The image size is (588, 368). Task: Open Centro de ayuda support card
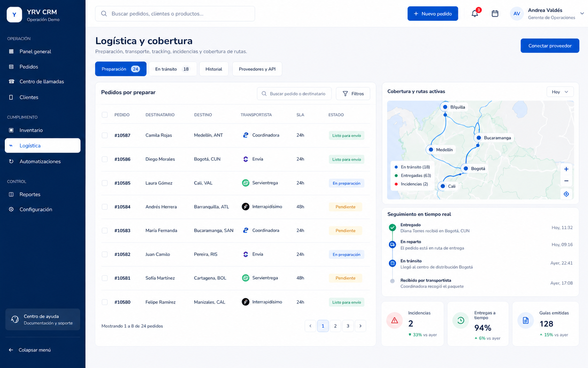pos(43,319)
